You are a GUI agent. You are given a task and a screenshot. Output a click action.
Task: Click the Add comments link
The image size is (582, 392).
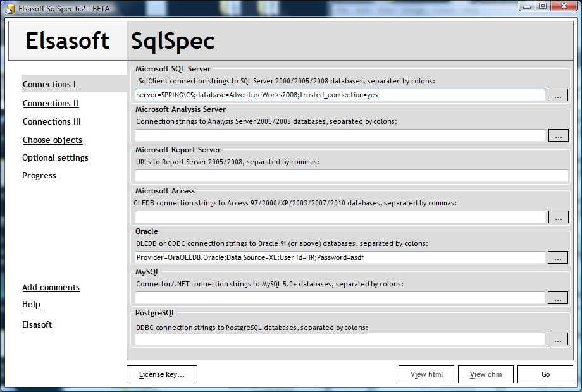51,288
